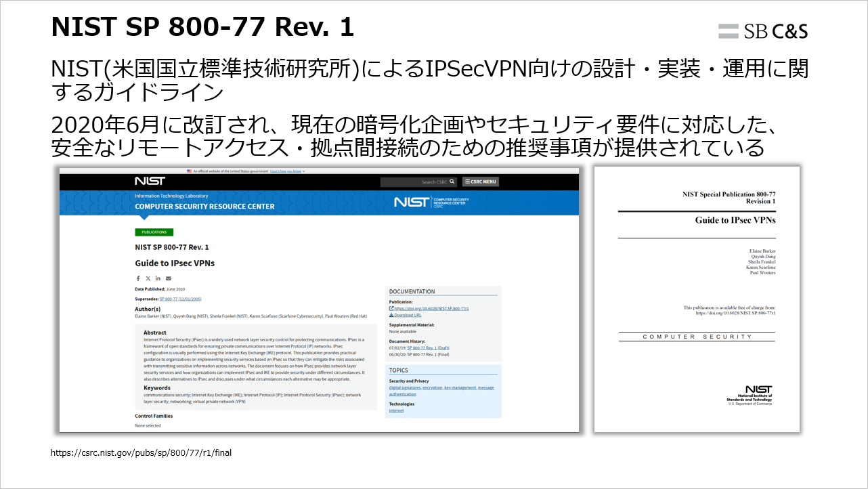Open the https://doi.org/10.6028/NIST.SP.800-77r1 publication link
The height and width of the screenshot is (489, 868).
point(431,308)
